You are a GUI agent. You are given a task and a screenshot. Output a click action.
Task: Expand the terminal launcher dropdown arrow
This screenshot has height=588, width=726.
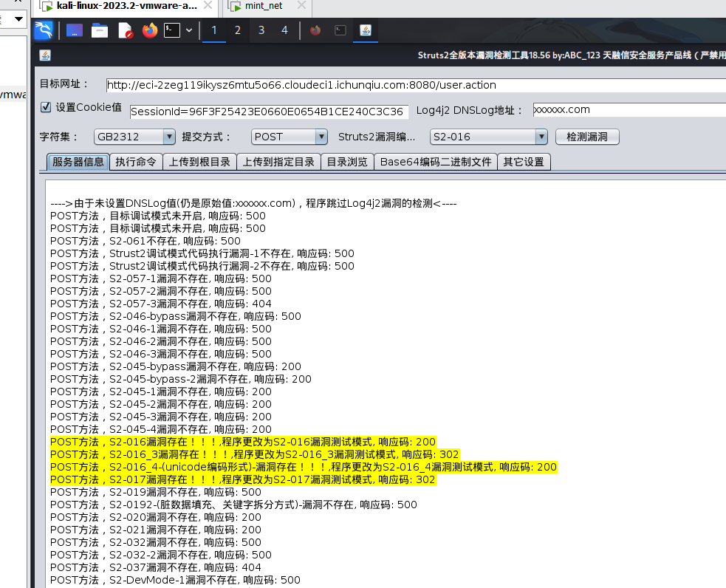click(x=189, y=30)
